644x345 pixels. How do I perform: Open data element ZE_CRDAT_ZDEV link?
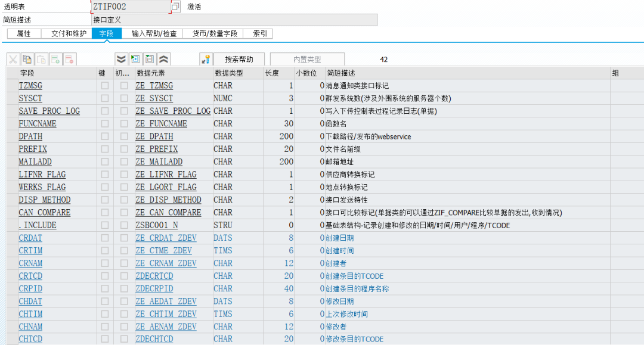[166, 238]
